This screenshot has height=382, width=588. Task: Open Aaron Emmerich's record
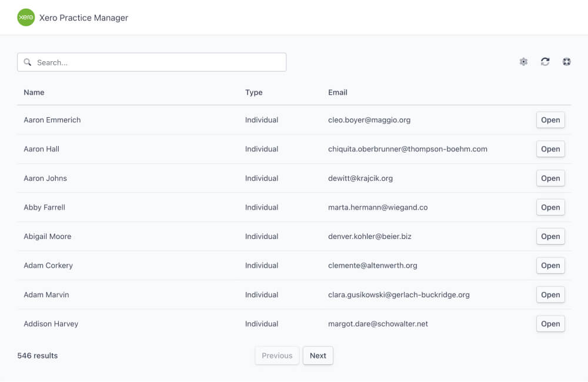[x=550, y=120]
